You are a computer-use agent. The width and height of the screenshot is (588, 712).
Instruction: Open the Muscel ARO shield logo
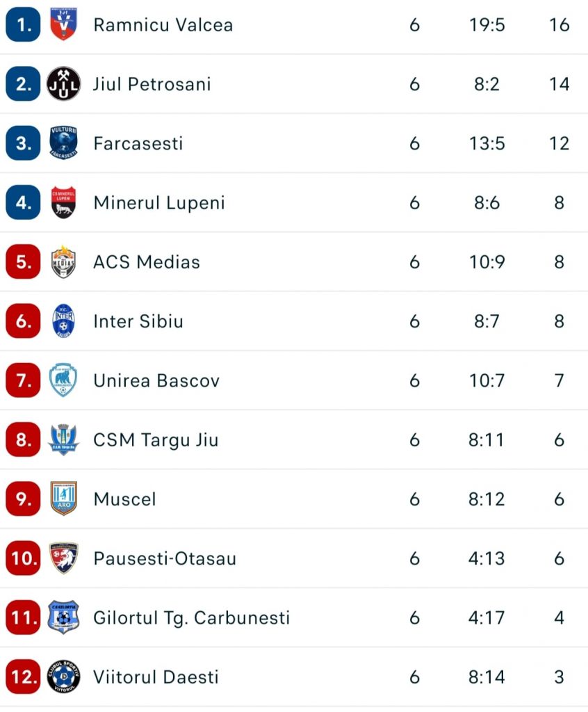click(63, 499)
